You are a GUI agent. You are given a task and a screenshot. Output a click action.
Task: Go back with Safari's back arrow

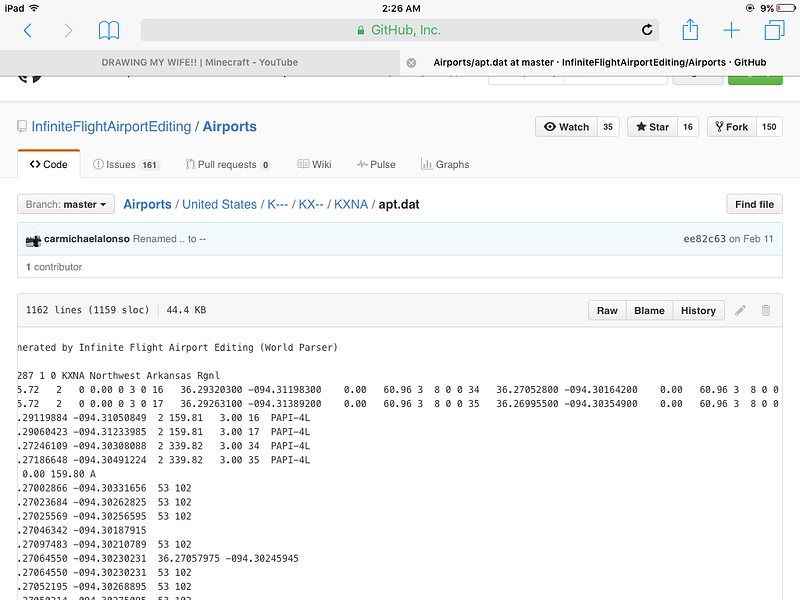coord(28,31)
